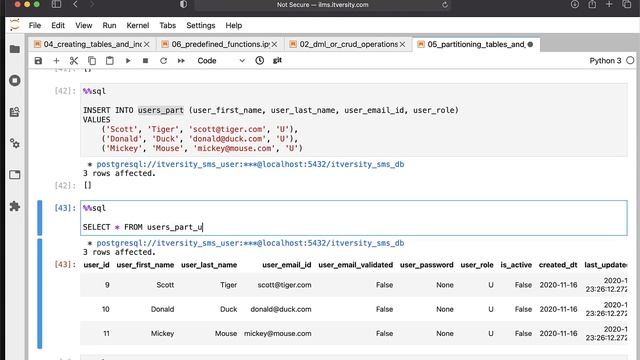Restart the kernel and run all cells
The image size is (640, 360).
click(x=181, y=61)
